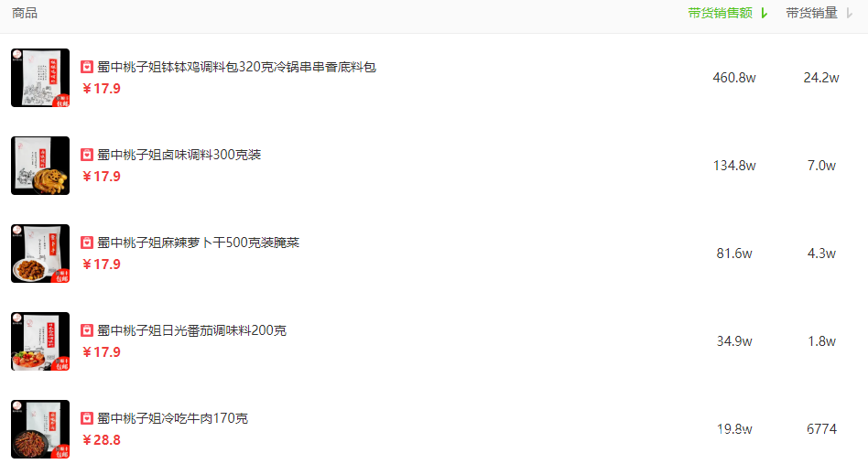Open 蜀中桃子姐钵钵鸡调料包320克 product link

click(x=237, y=67)
